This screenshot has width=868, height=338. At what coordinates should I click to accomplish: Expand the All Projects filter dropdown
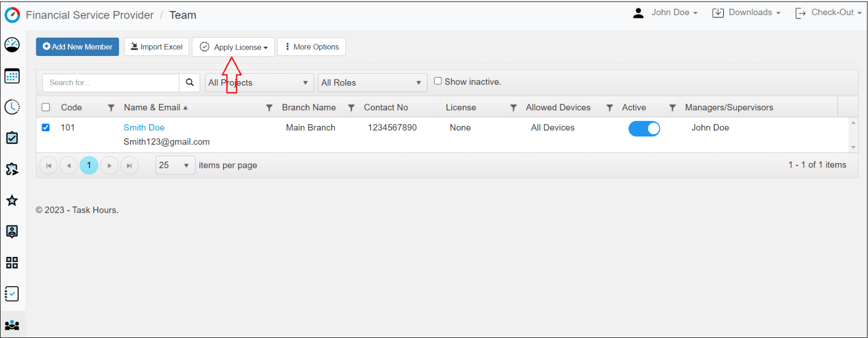click(x=260, y=83)
